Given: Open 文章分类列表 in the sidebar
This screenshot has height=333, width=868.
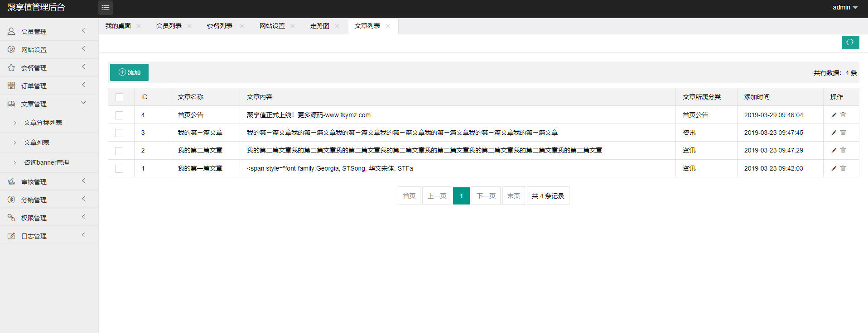Looking at the screenshot, I should [43, 123].
